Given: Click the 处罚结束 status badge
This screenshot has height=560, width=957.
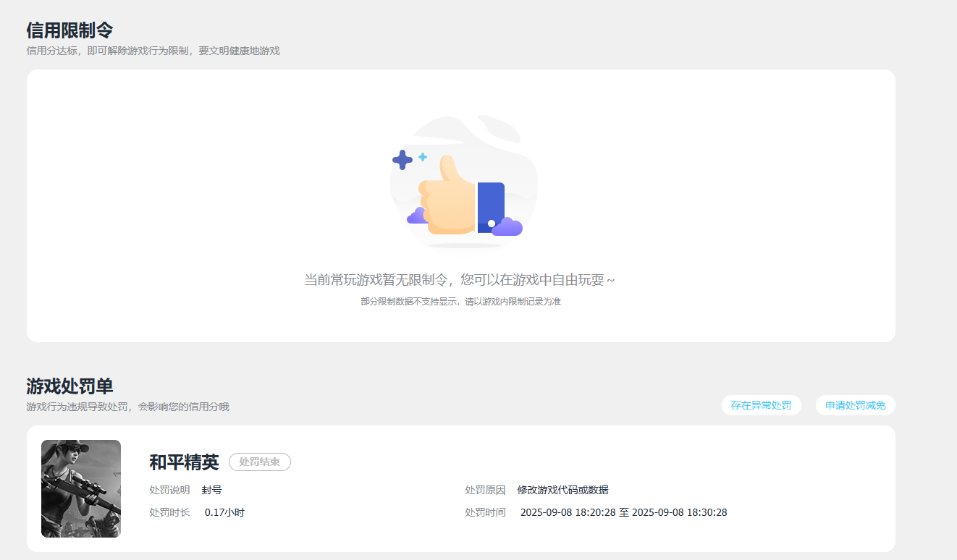Looking at the screenshot, I should [x=260, y=462].
